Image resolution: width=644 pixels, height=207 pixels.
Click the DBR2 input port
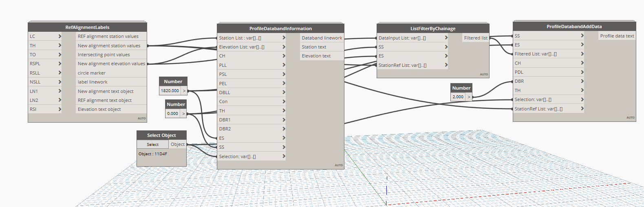click(x=251, y=129)
